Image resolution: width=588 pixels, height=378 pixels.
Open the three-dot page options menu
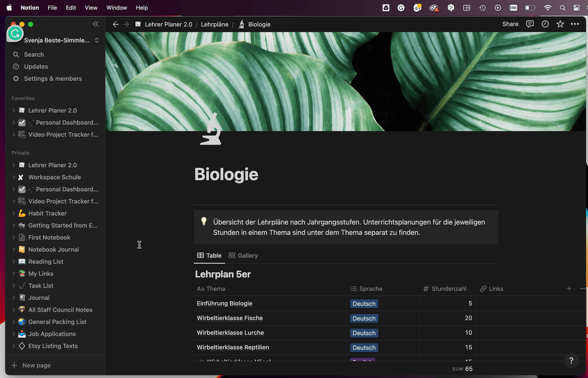click(x=575, y=24)
